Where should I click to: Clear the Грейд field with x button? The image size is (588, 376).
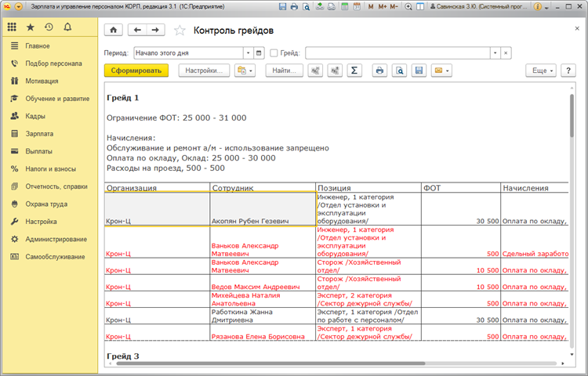tap(506, 52)
